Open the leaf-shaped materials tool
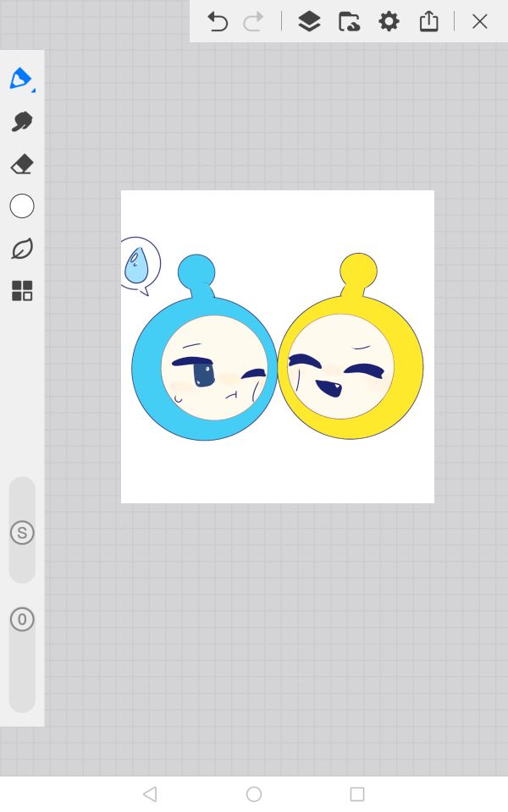508x812 pixels. (x=22, y=249)
